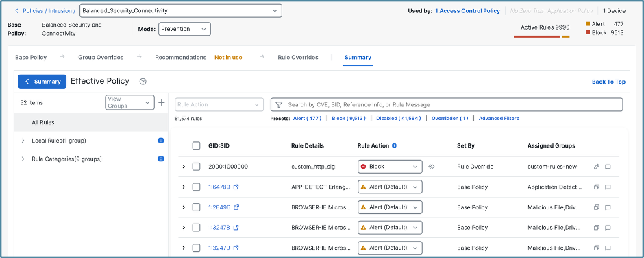The height and width of the screenshot is (258, 644).
Task: Click Local Rules info badge
Action: click(x=161, y=141)
